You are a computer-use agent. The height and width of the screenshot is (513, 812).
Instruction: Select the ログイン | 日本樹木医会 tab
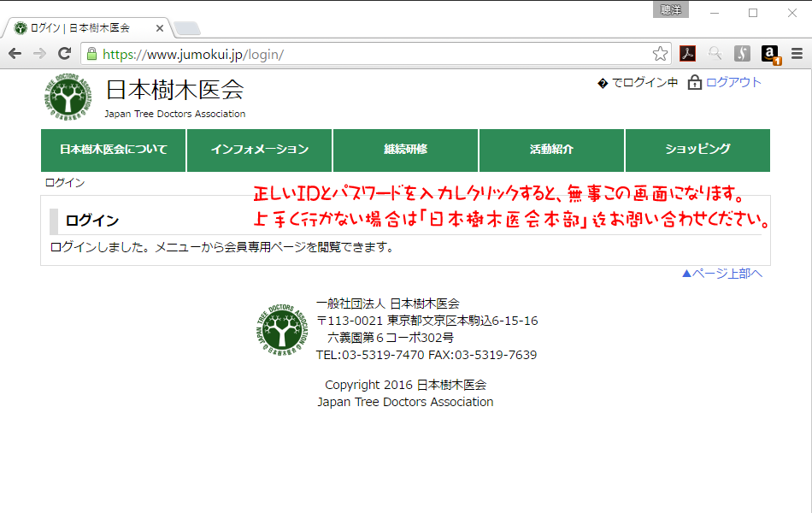pyautogui.click(x=88, y=28)
